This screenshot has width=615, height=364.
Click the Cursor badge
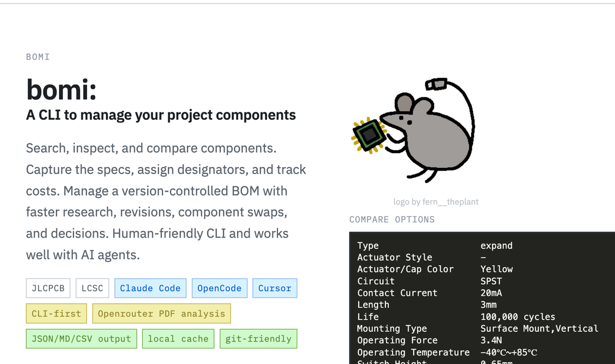275,288
